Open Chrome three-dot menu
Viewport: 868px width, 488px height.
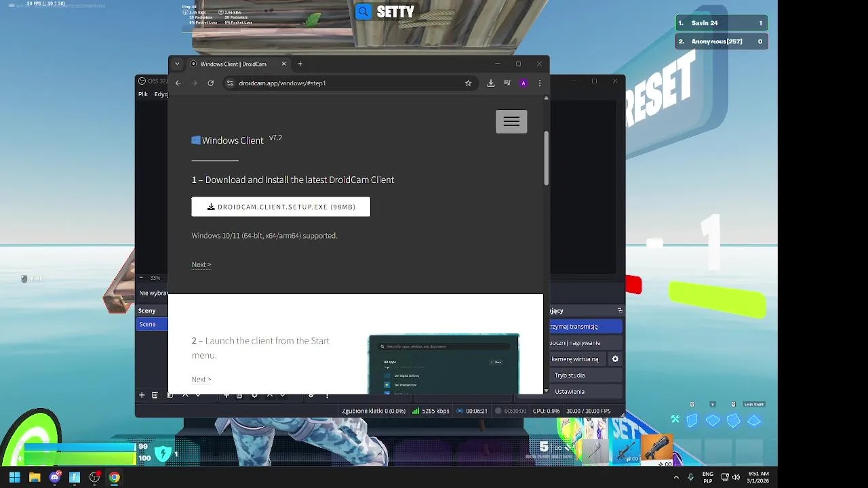click(540, 83)
